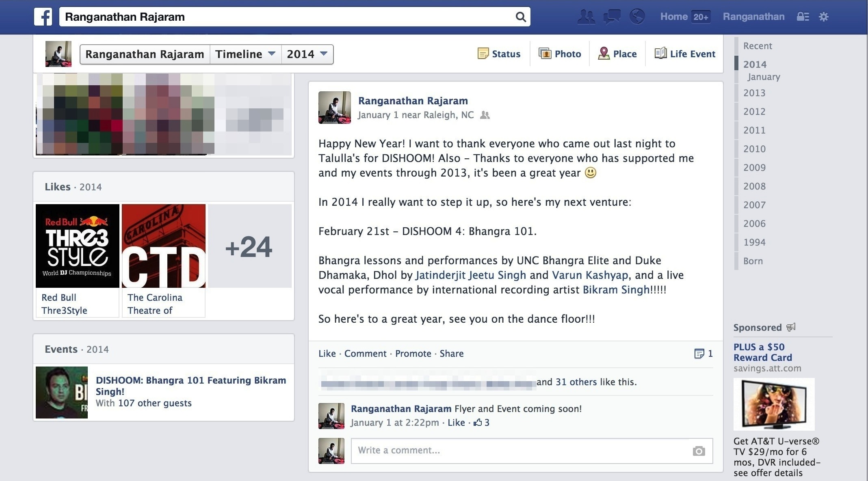Click post author name Ranganathan Rajaram
The image size is (868, 481).
point(413,101)
